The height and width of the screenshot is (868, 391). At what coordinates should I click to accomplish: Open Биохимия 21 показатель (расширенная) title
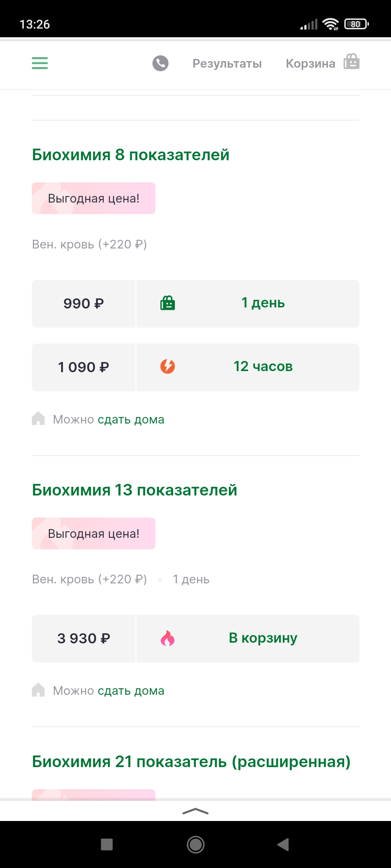191,762
